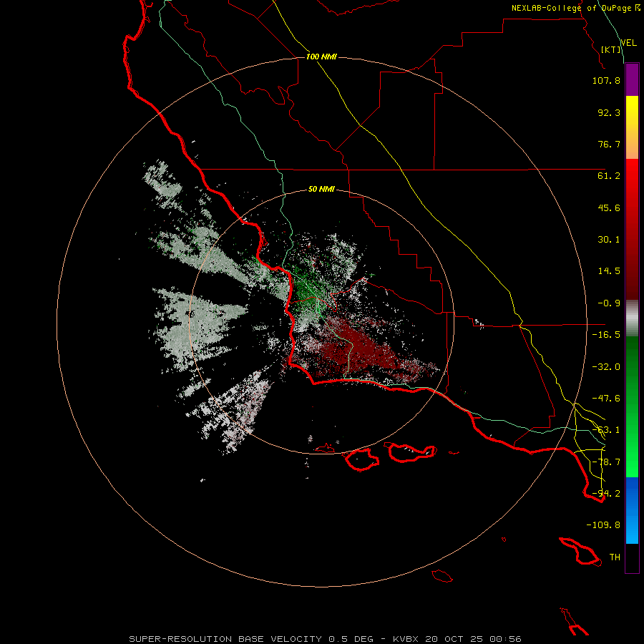Click the 45.6 velocity scale value
The height and width of the screenshot is (644, 644).
(609, 208)
